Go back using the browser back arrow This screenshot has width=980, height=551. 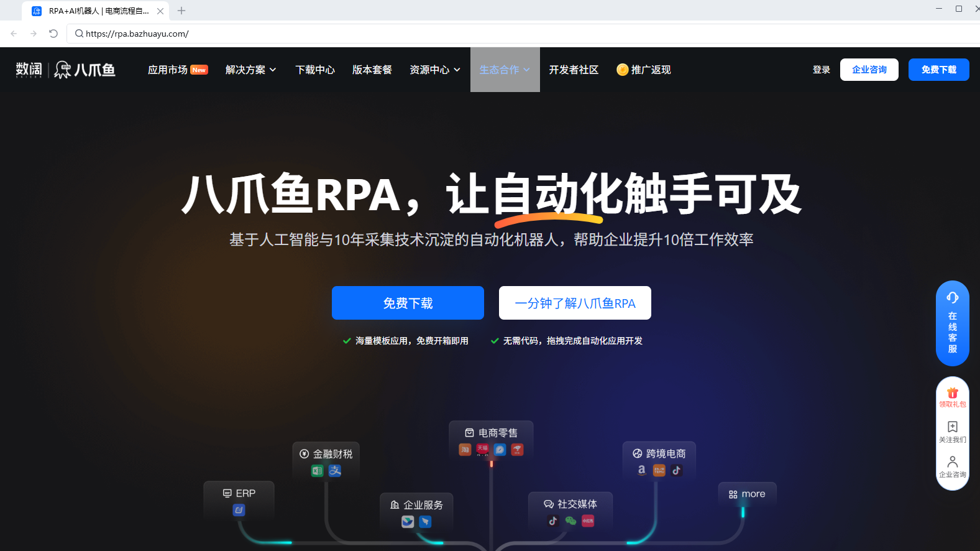(14, 34)
